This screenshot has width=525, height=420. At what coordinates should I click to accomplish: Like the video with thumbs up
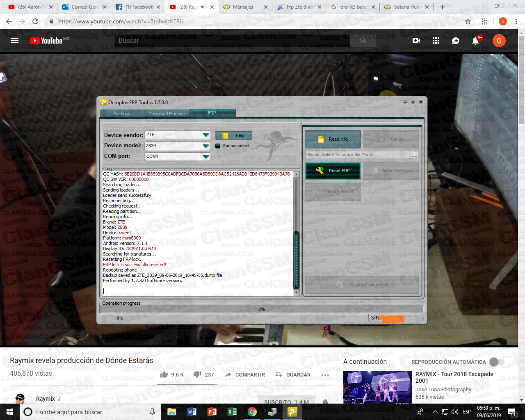pyautogui.click(x=164, y=374)
